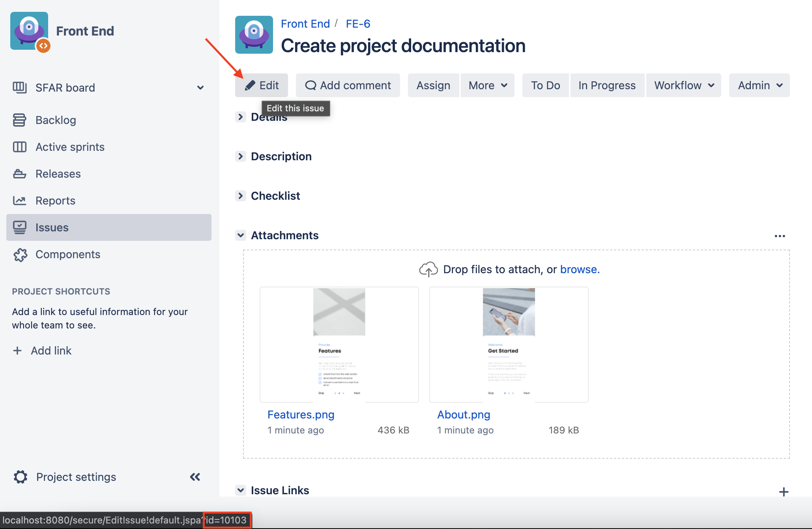Click the plus icon for Issue Links
812x529 pixels.
coord(784,492)
